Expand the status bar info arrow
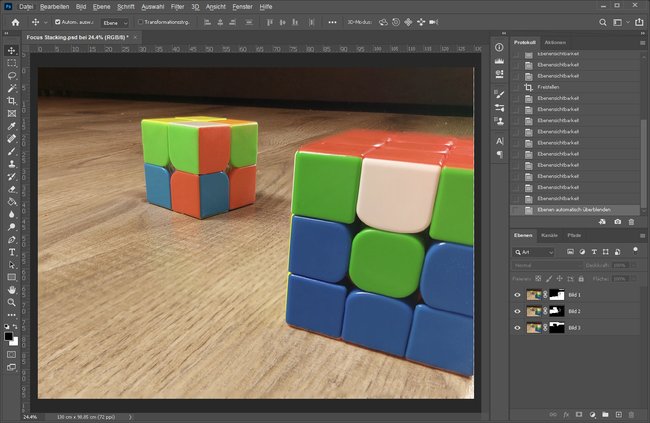The width and height of the screenshot is (650, 423). 130,417
